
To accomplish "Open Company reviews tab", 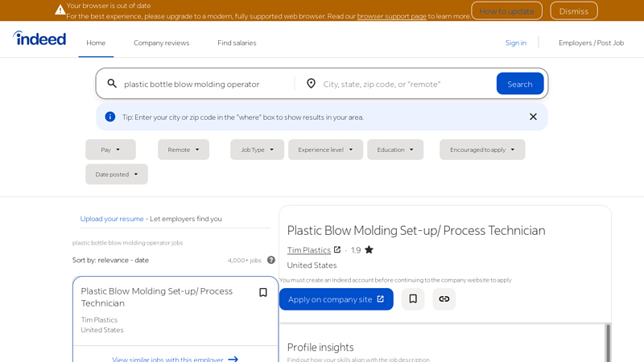I will (x=162, y=43).
